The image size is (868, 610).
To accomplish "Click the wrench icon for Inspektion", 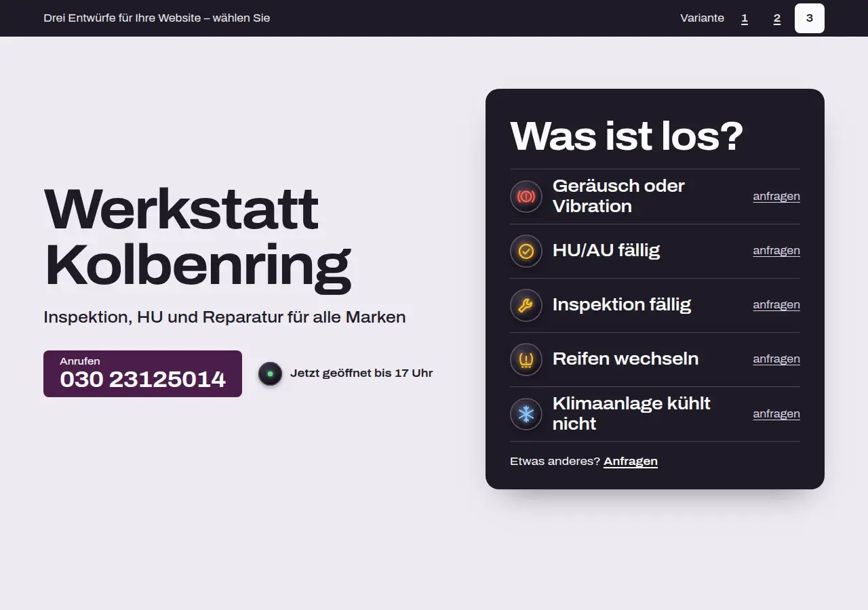I will click(526, 305).
